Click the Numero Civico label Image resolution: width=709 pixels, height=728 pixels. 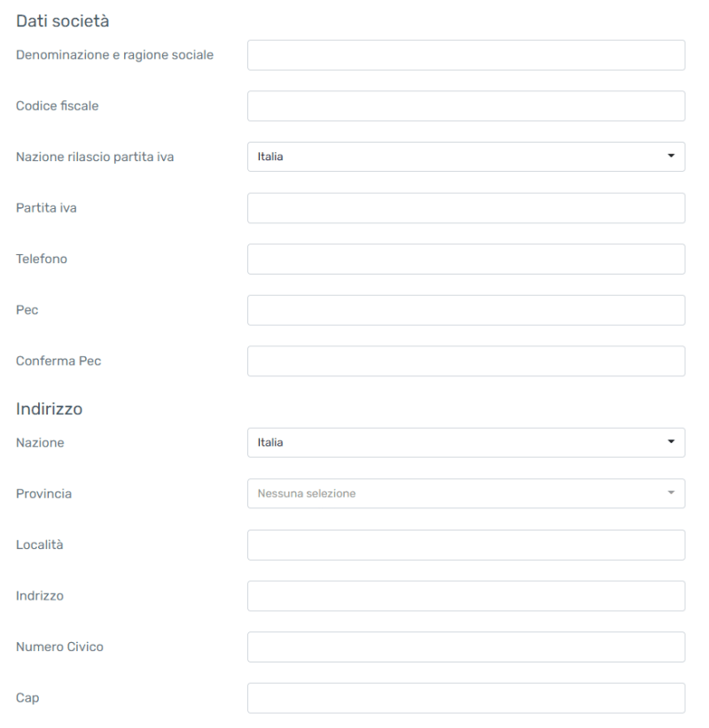(x=60, y=647)
